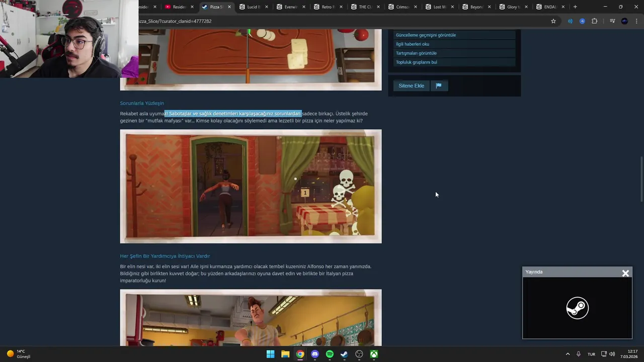Open the network tray icon
Screen dimensions: 644x362
point(604,354)
